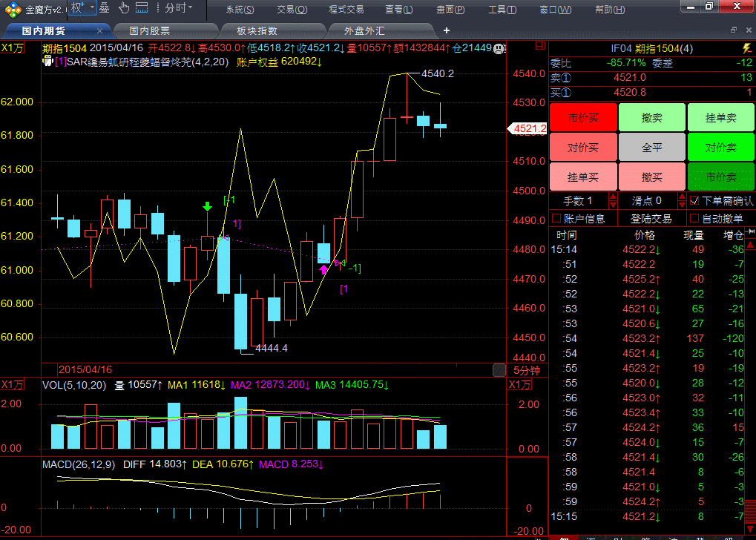Viewport: 756px width, 540px height.
Task: Click the 买① bid price 4520.8
Action: (630, 92)
